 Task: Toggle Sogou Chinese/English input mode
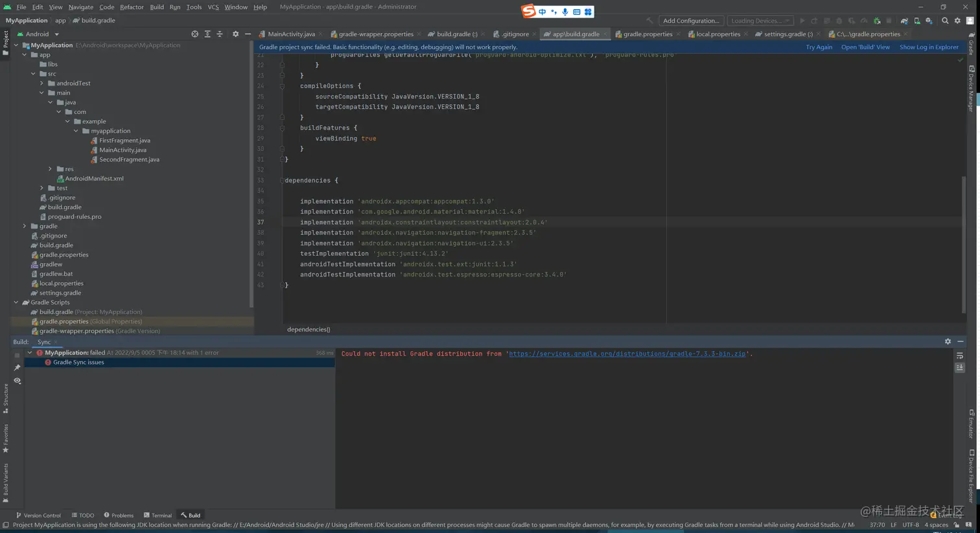point(542,12)
